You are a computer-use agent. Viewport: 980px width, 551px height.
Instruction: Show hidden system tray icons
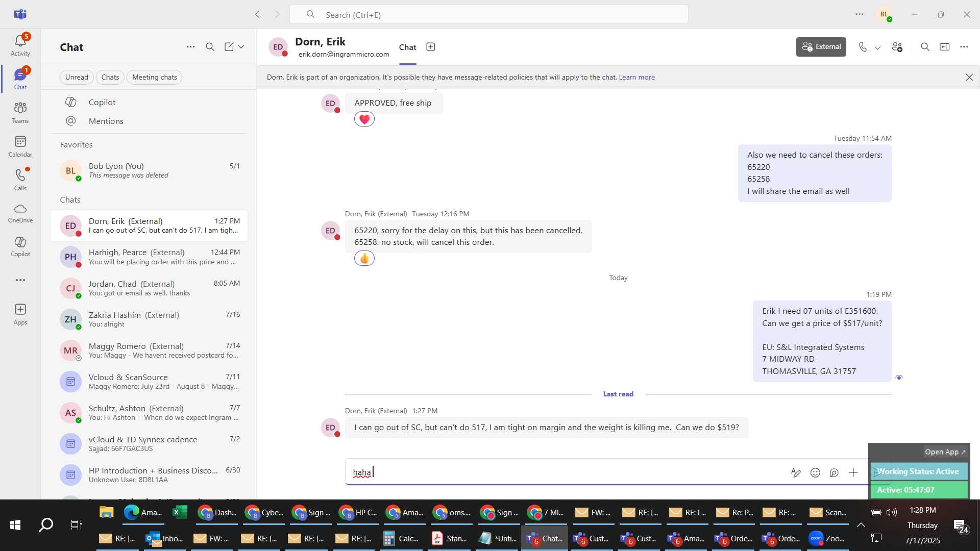pyautogui.click(x=861, y=524)
